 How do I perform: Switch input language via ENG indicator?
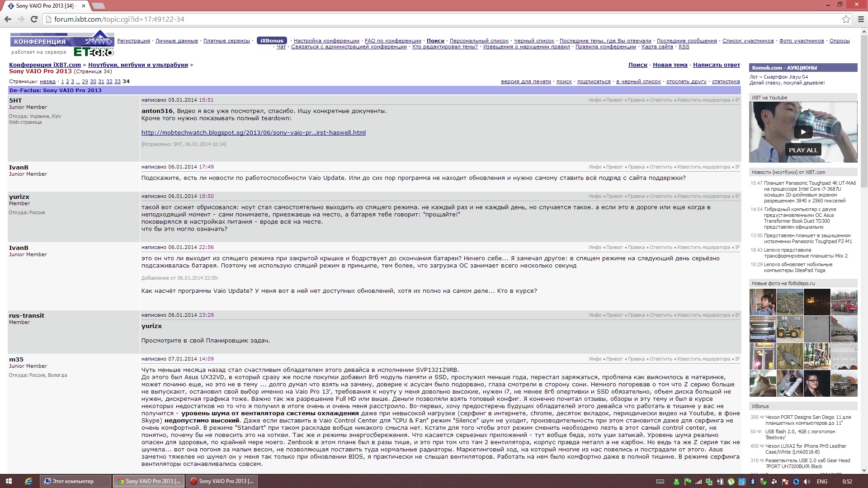822,482
